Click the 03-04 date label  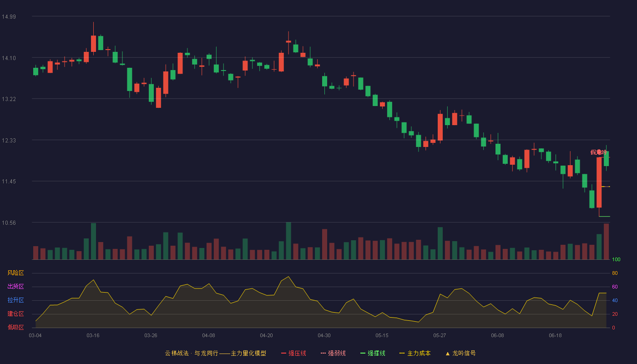pos(35,335)
